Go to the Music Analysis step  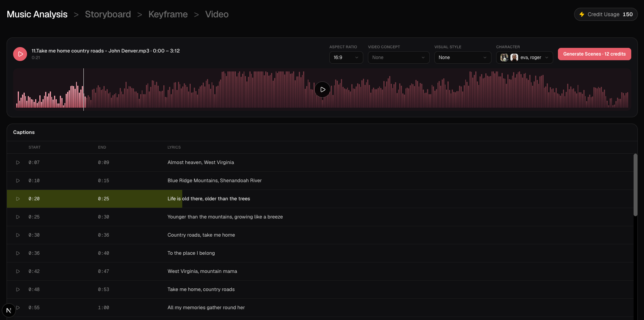coord(37,14)
